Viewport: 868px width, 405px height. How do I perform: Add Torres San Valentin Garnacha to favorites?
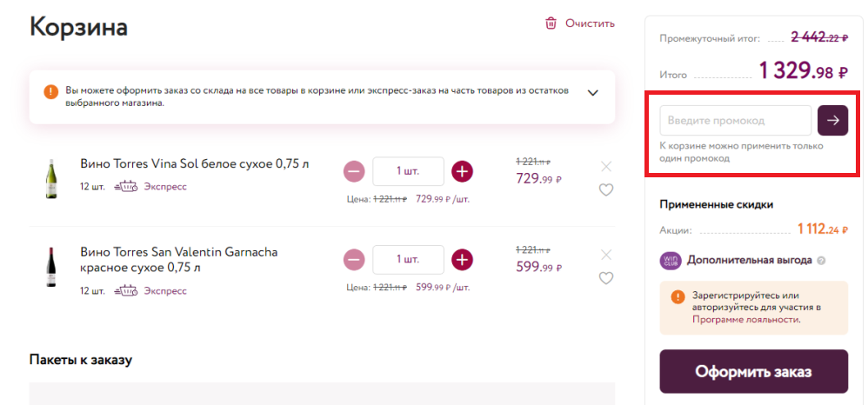[606, 278]
